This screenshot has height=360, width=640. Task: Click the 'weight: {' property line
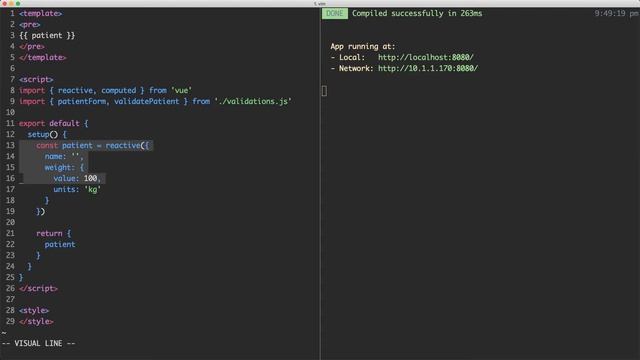click(x=64, y=167)
